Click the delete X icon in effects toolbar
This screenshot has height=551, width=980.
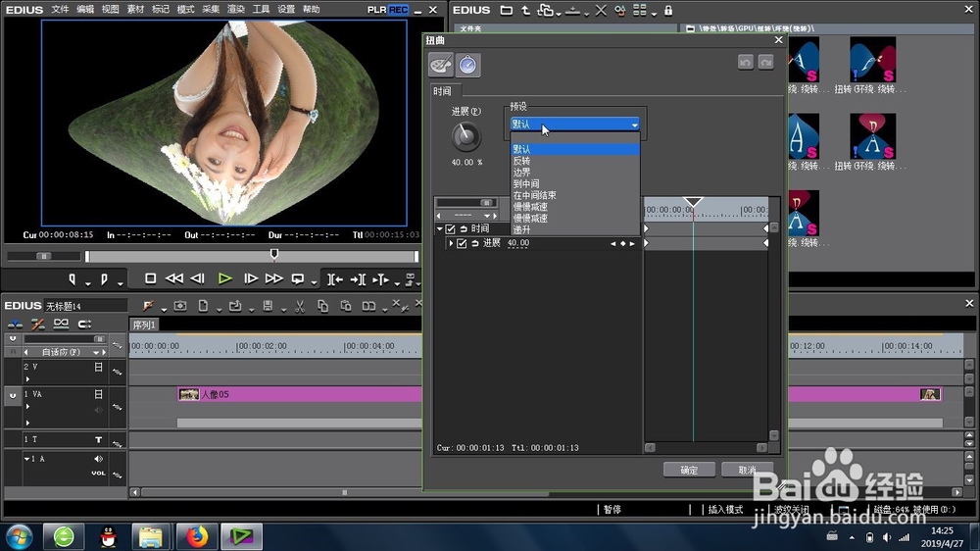tap(601, 10)
